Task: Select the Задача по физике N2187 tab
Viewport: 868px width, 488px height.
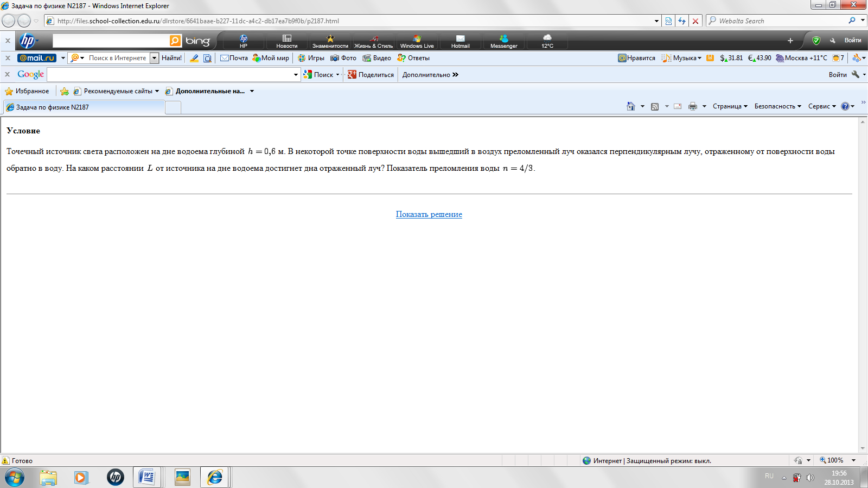Action: (84, 107)
